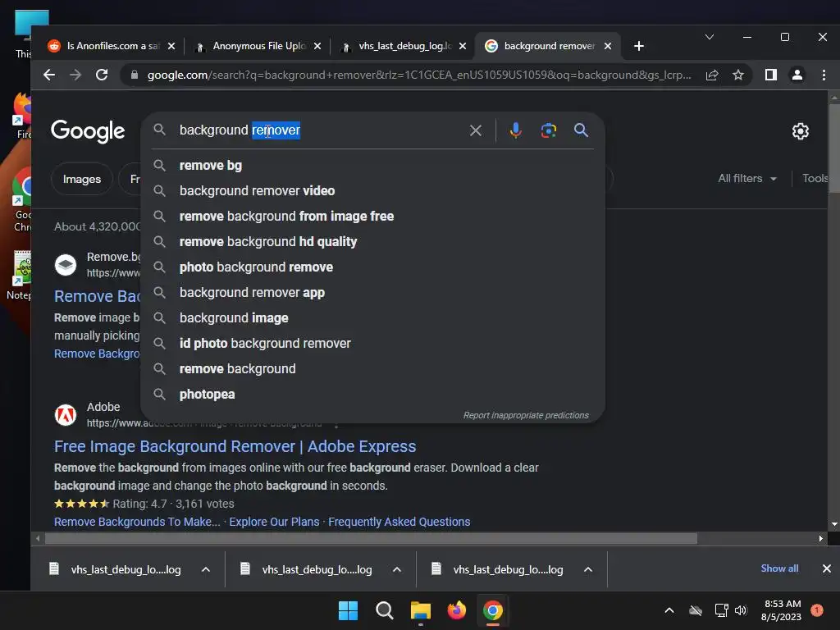Click 'Report inappropriate predictions' link
The width and height of the screenshot is (840, 630).
click(x=526, y=415)
